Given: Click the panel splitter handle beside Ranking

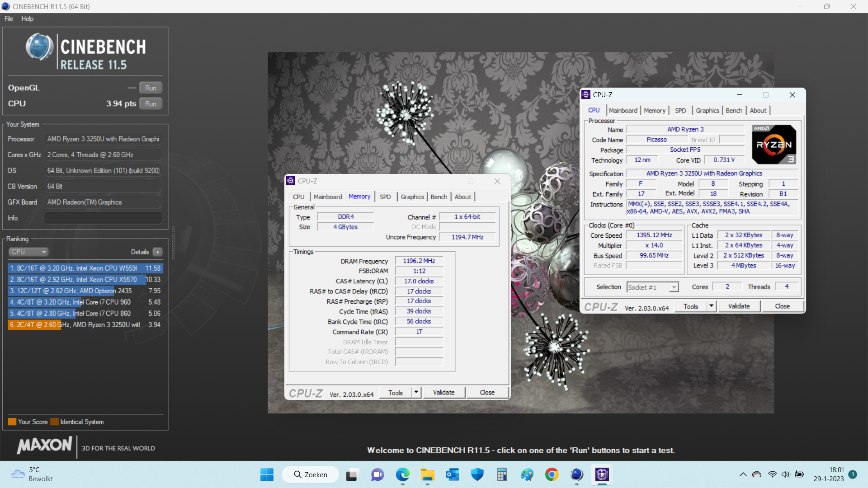Looking at the screenshot, I should tap(173, 242).
